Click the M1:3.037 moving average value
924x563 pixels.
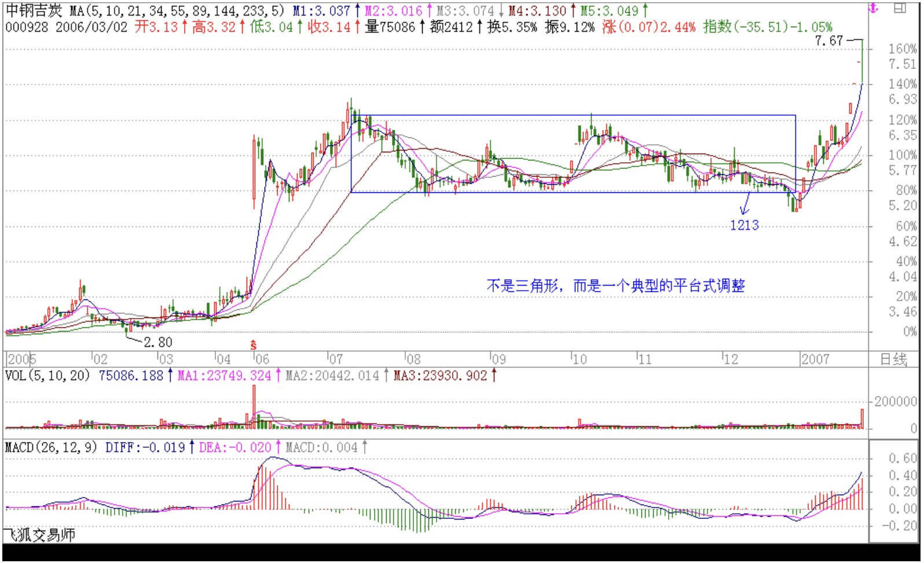[x=321, y=11]
